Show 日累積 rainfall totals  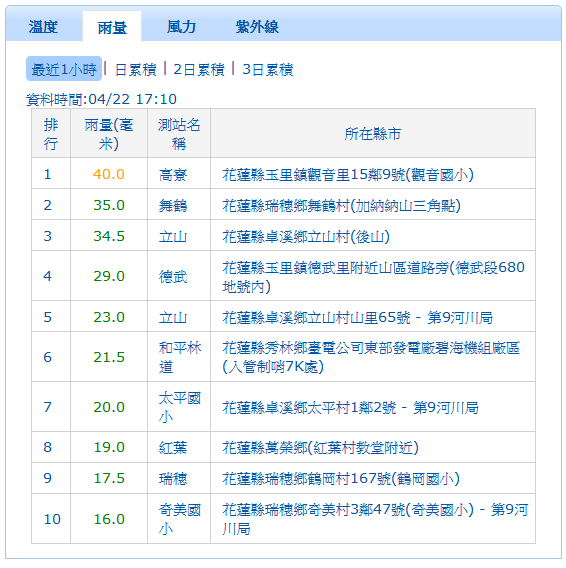pyautogui.click(x=136, y=70)
